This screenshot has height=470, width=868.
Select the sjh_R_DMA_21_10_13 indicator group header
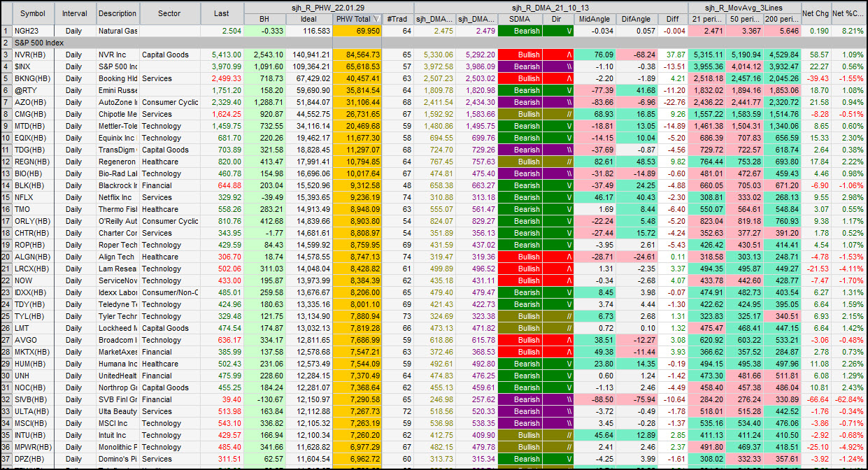pyautogui.click(x=551, y=8)
